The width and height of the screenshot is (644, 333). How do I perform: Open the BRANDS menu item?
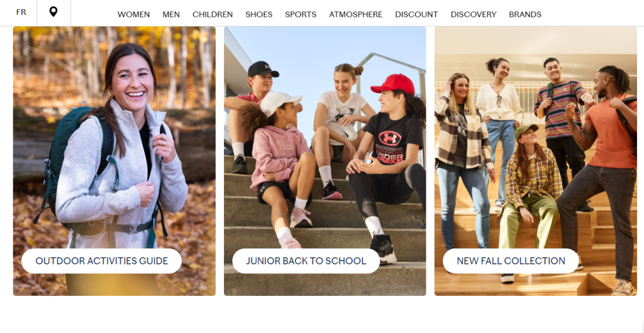tap(525, 14)
